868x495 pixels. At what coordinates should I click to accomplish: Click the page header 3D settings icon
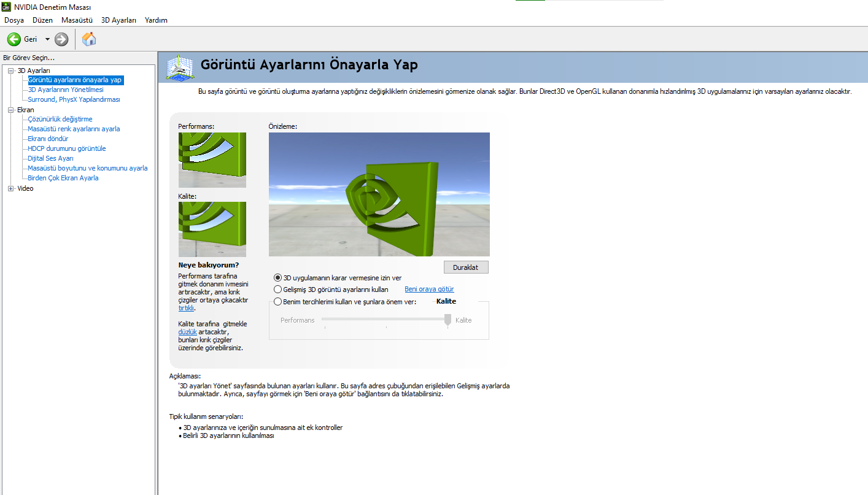tap(180, 67)
